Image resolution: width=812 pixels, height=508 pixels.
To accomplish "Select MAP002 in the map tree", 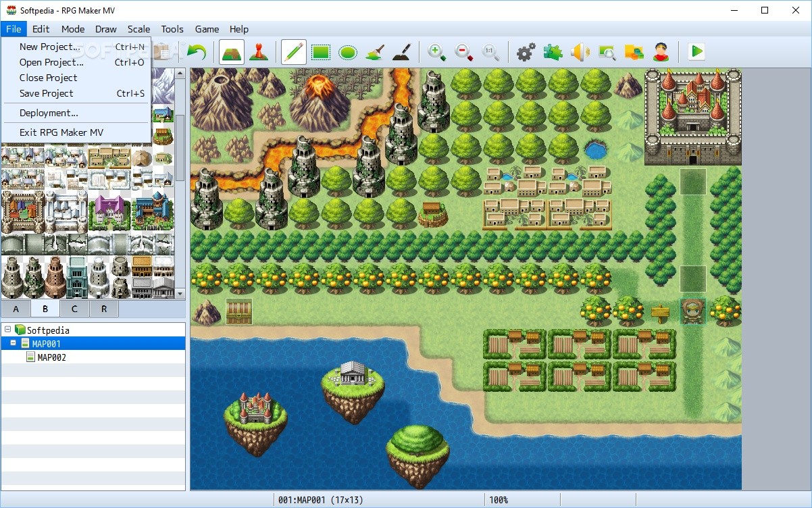I will (x=52, y=357).
